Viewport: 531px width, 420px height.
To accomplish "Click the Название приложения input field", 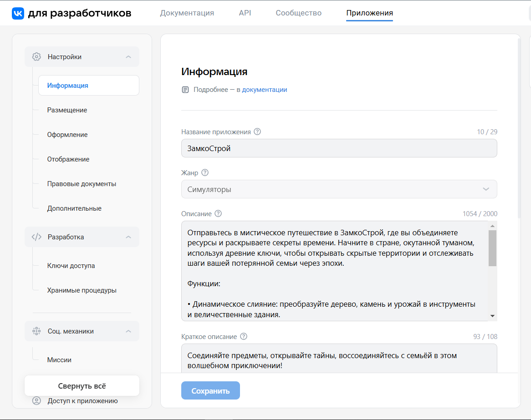I will pos(339,148).
